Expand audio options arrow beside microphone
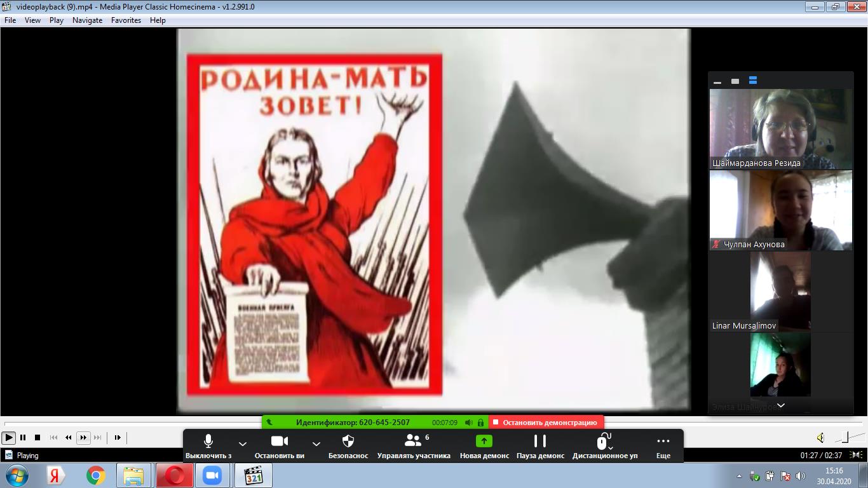Image resolution: width=868 pixels, height=488 pixels. [242, 444]
